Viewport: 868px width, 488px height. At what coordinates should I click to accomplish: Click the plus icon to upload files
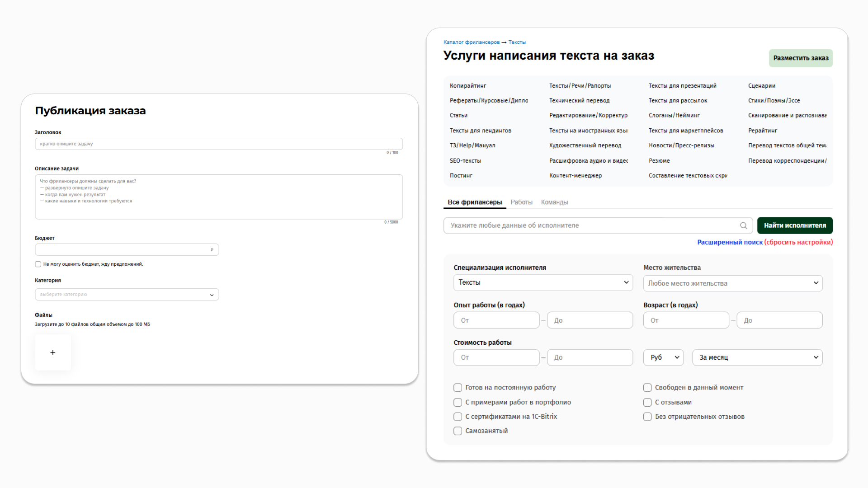pyautogui.click(x=53, y=352)
